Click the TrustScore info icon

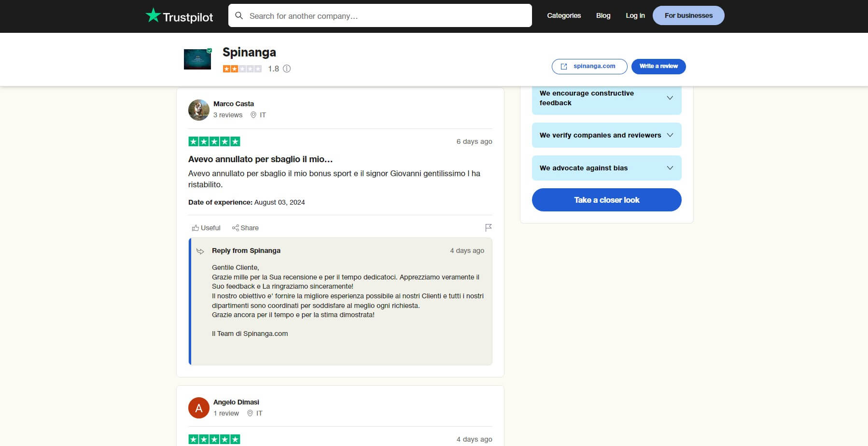[287, 69]
